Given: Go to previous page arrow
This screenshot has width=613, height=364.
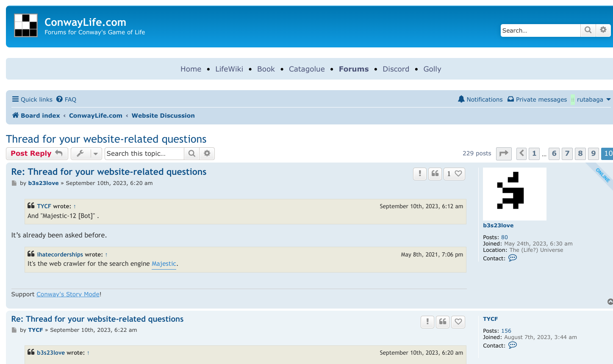Looking at the screenshot, I should pos(521,154).
